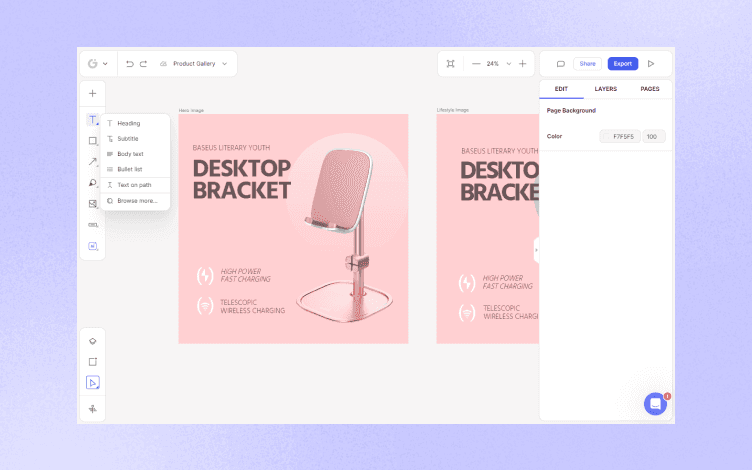Click the fit-to-screen icon
Image resolution: width=752 pixels, height=470 pixels.
point(450,64)
